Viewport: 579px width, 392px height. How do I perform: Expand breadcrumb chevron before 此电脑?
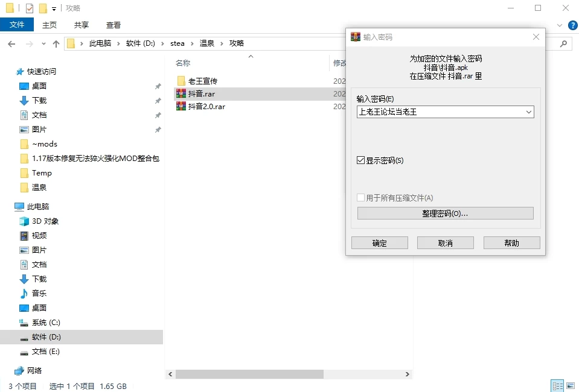click(x=82, y=43)
